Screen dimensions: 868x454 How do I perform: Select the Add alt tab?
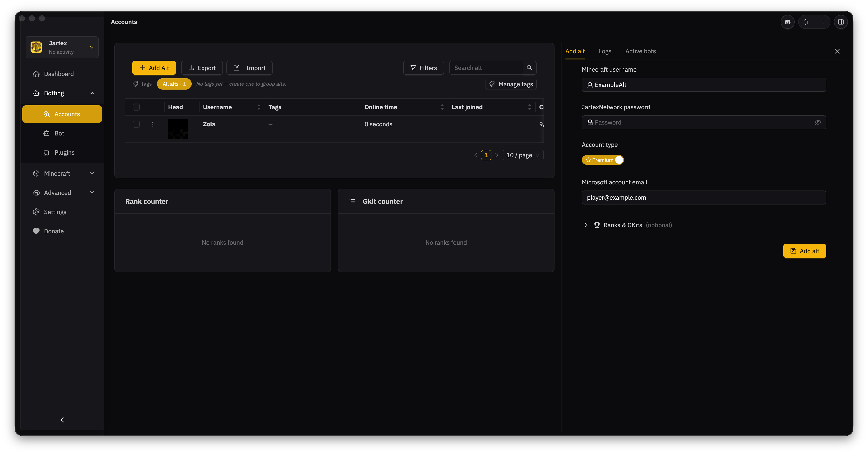(575, 51)
